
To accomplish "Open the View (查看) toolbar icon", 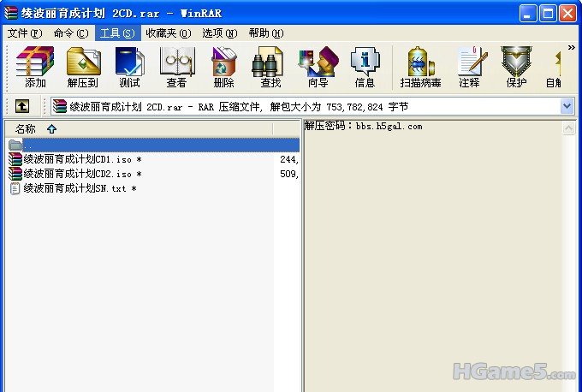I will (x=176, y=68).
